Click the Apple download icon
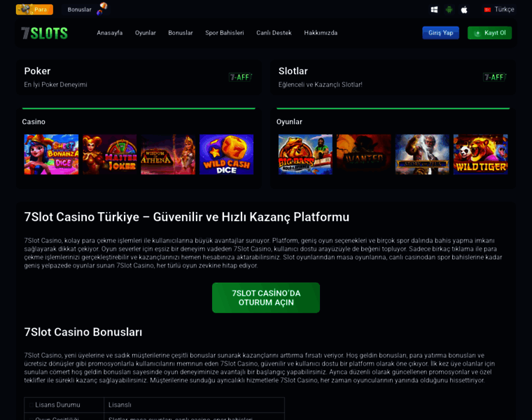 tap(464, 10)
